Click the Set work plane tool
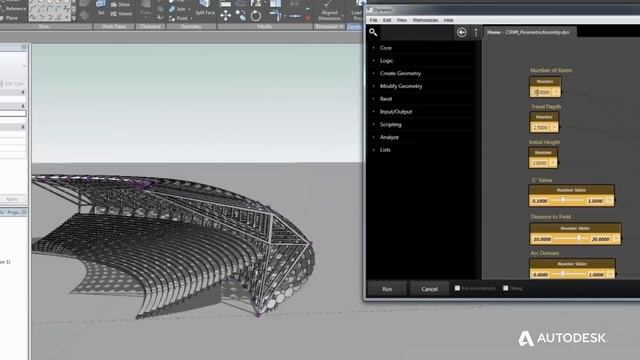Image resolution: width=640 pixels, height=360 pixels. pyautogui.click(x=100, y=8)
